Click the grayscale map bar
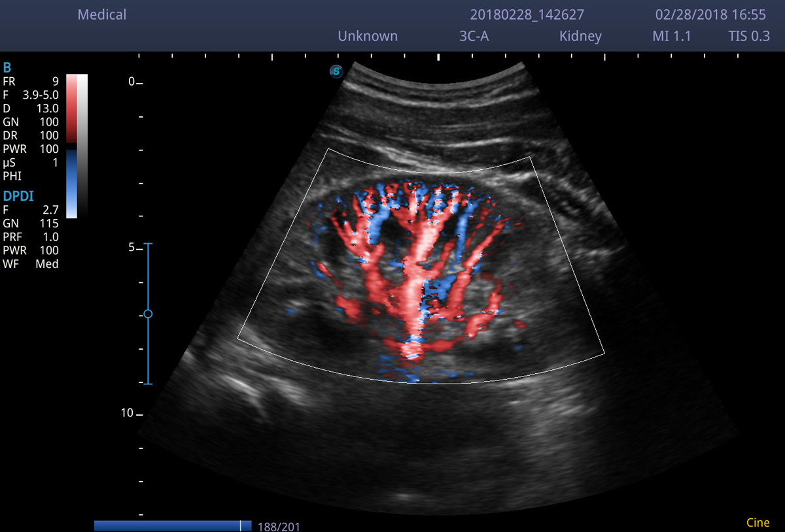Image resolution: width=785 pixels, height=532 pixels. (82, 145)
